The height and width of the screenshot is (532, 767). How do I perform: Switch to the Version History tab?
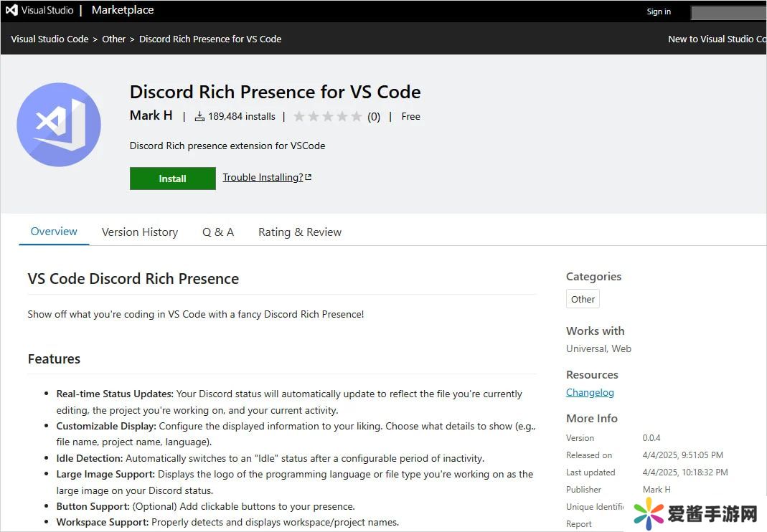point(140,232)
